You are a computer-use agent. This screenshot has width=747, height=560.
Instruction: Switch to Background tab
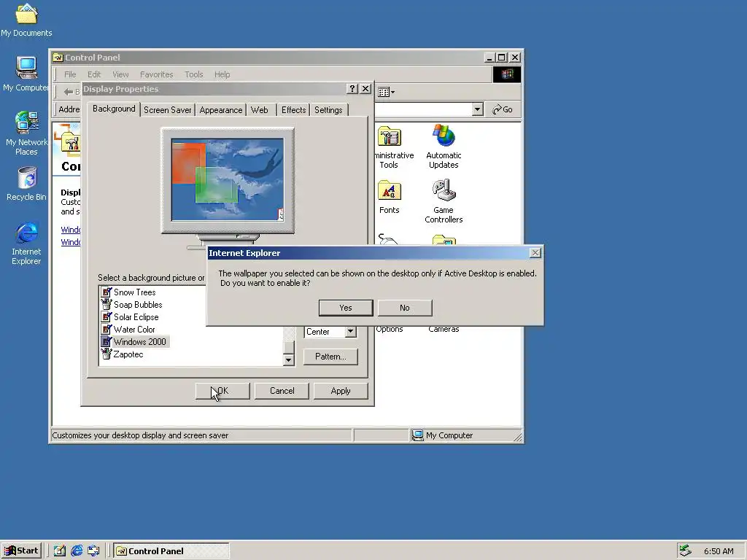pyautogui.click(x=114, y=109)
